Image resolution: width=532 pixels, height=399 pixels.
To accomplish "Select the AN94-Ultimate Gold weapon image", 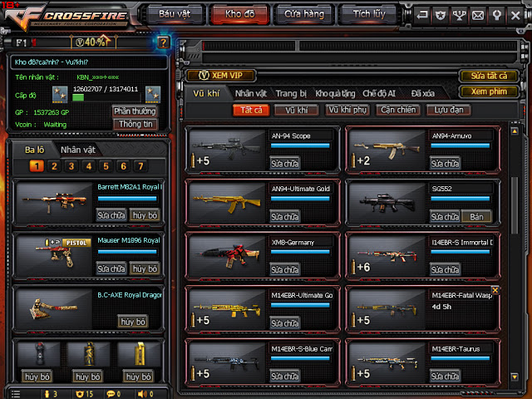I will [x=227, y=202].
